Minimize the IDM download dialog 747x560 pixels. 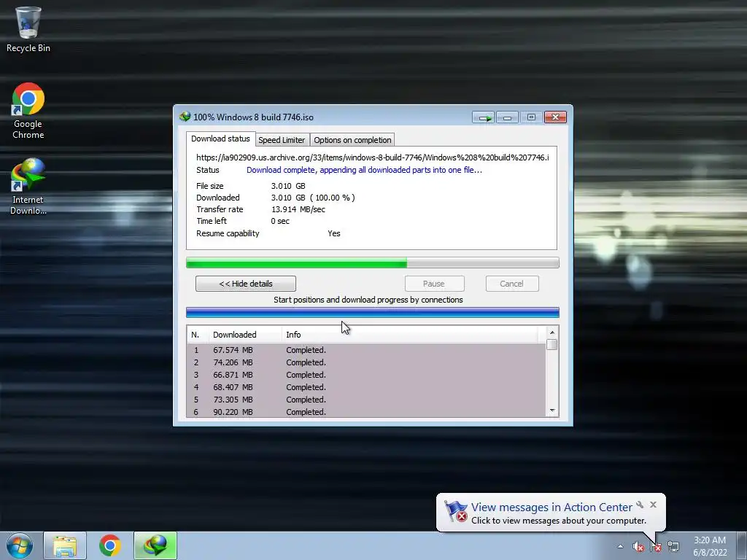click(x=508, y=117)
